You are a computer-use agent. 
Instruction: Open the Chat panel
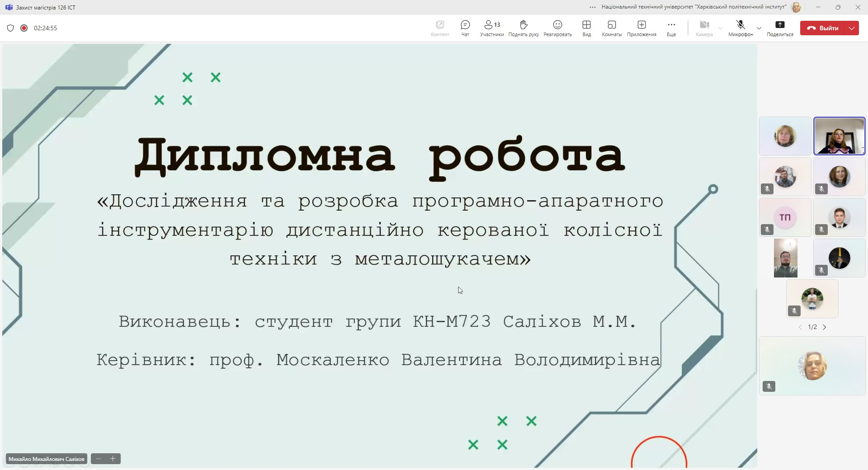point(465,28)
